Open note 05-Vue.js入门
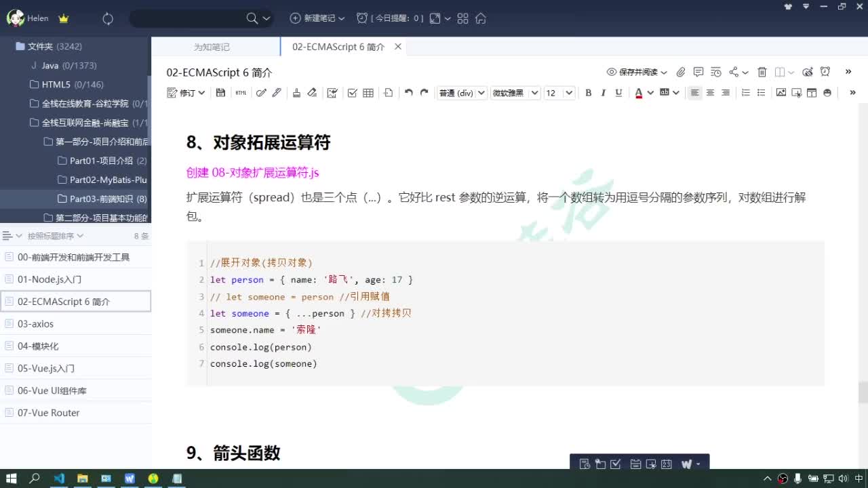Image resolution: width=868 pixels, height=488 pixels. 75,368
